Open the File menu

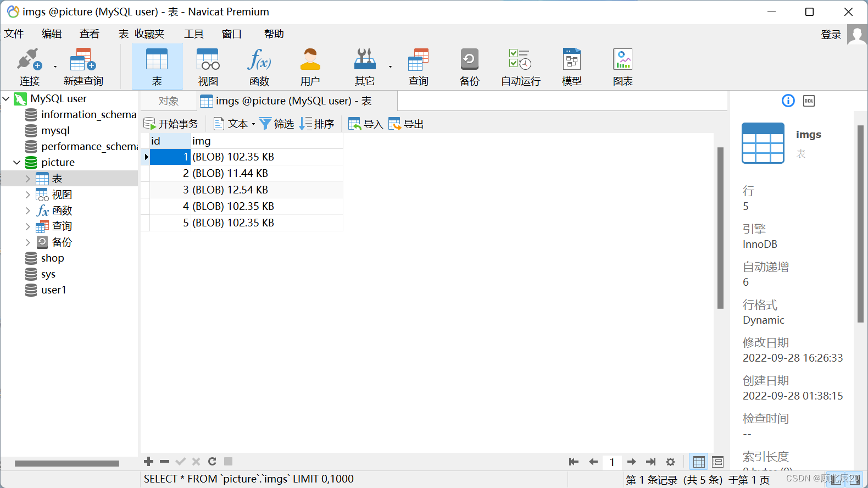coord(14,34)
